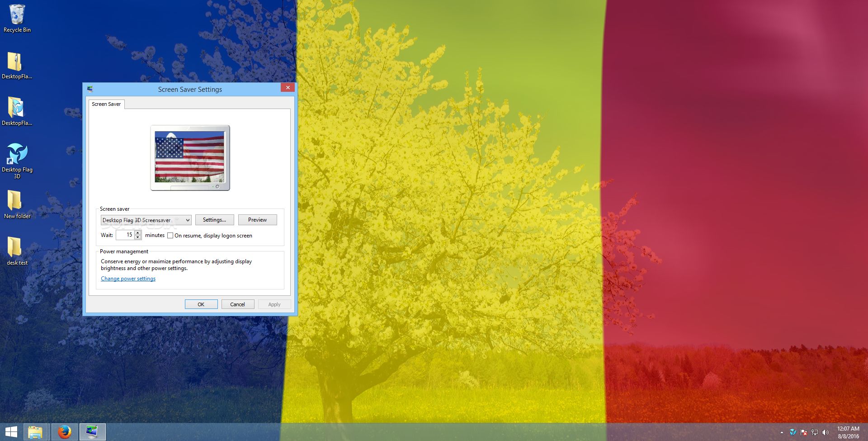Click the network tray icon
The width and height of the screenshot is (868, 441).
click(814, 432)
